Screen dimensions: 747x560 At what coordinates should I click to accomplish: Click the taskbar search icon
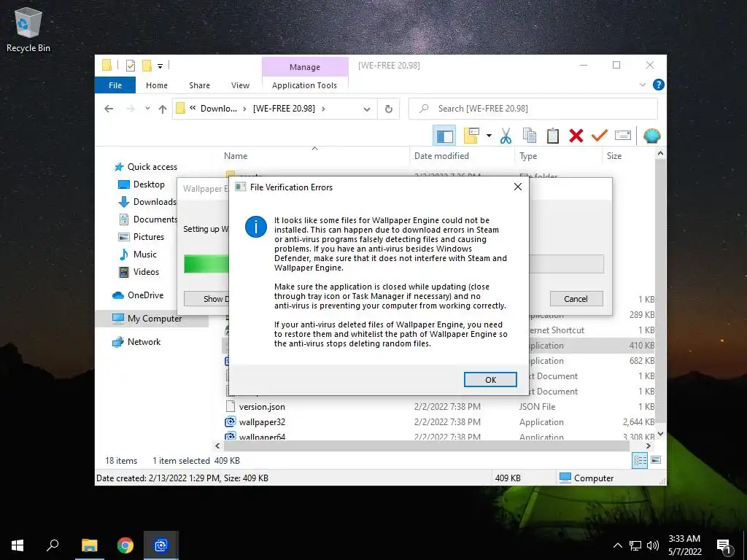coord(53,545)
